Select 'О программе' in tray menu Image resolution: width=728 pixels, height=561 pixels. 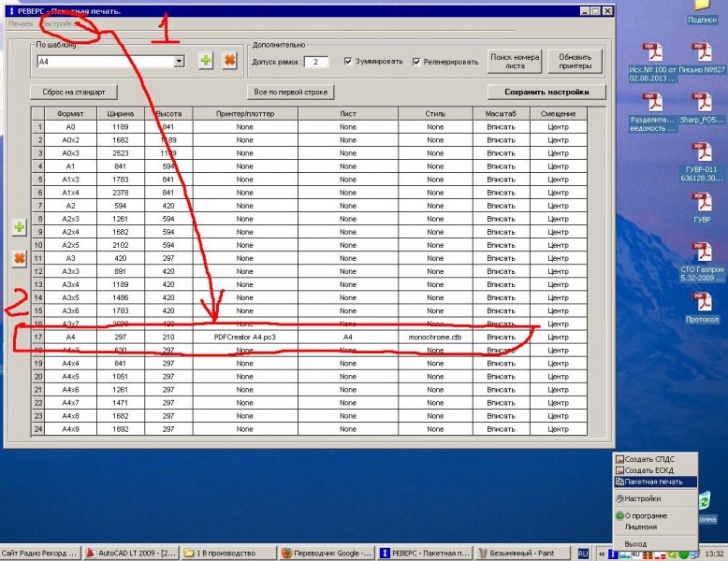pos(655,515)
